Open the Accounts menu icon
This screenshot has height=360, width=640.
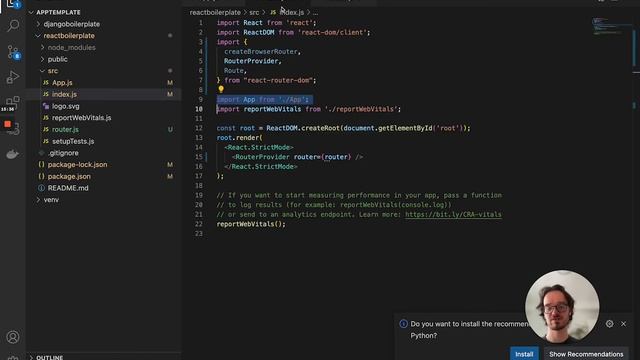[x=13, y=337]
